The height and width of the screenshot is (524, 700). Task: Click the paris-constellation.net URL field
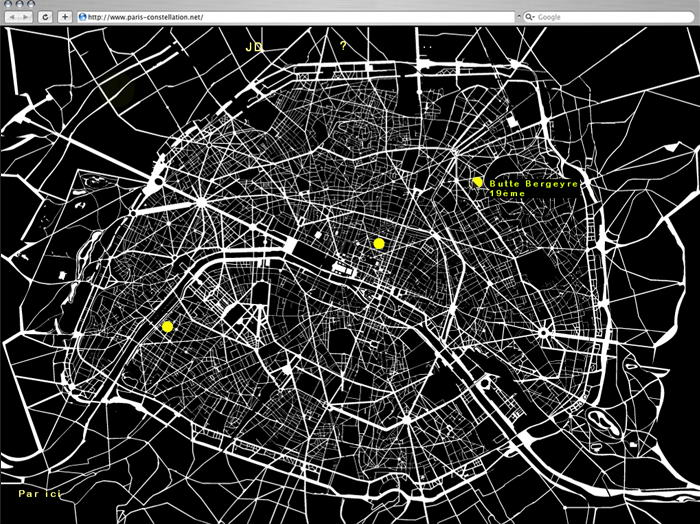click(296, 17)
